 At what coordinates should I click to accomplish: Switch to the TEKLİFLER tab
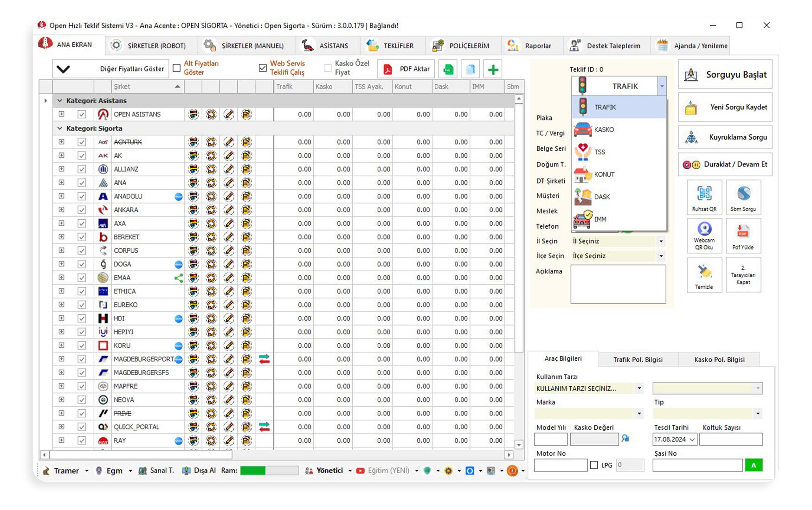click(390, 45)
